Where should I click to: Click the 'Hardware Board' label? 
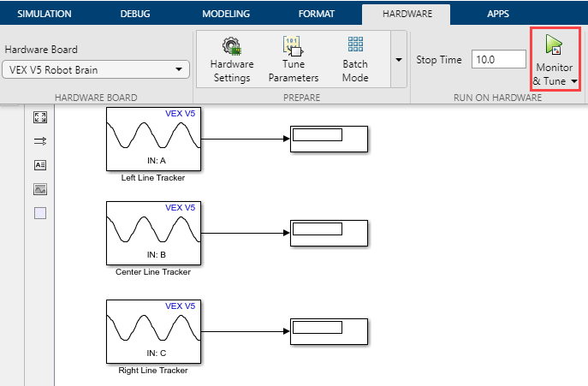(41, 50)
